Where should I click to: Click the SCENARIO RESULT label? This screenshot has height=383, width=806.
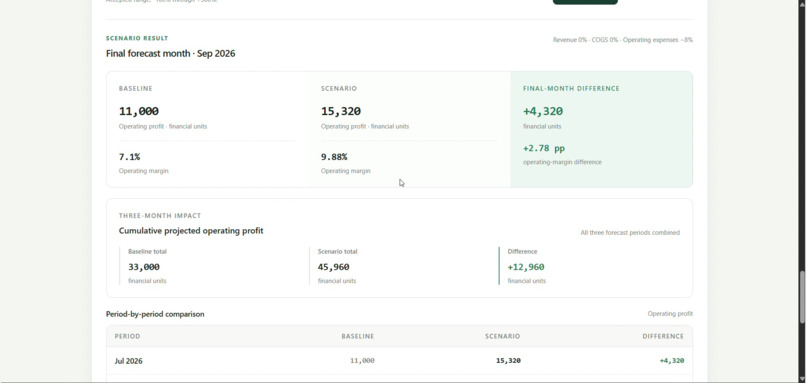point(137,38)
